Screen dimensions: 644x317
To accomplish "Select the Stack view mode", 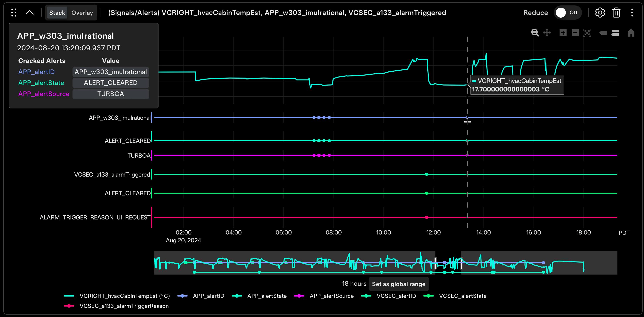I will tap(57, 12).
